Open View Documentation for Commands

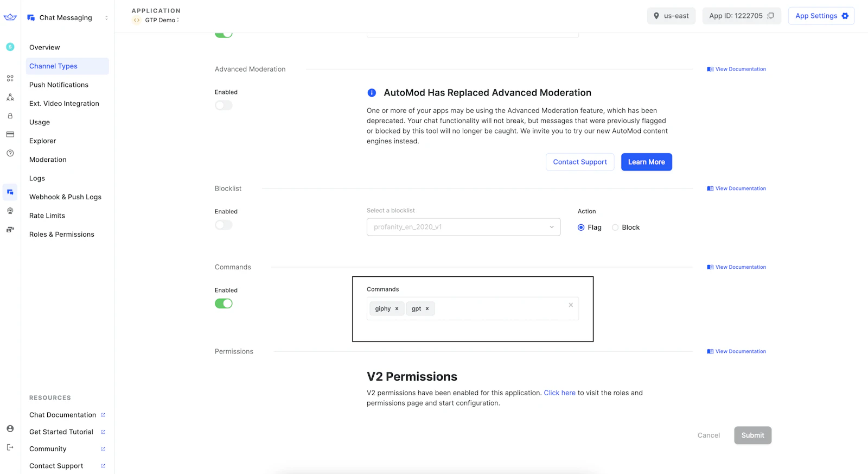coord(737,267)
